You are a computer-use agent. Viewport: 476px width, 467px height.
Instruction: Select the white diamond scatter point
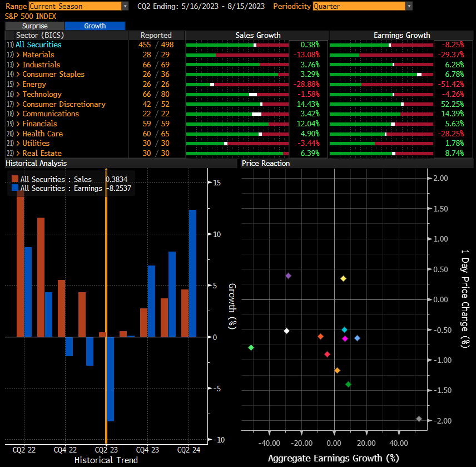(x=286, y=331)
